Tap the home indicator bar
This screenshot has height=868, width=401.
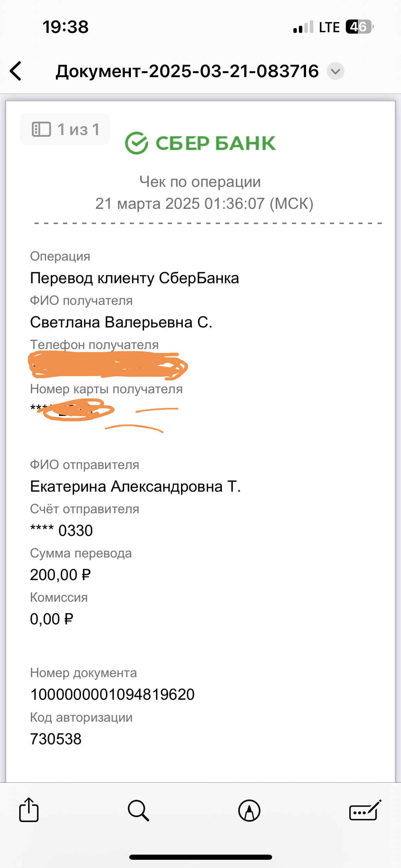point(200,857)
